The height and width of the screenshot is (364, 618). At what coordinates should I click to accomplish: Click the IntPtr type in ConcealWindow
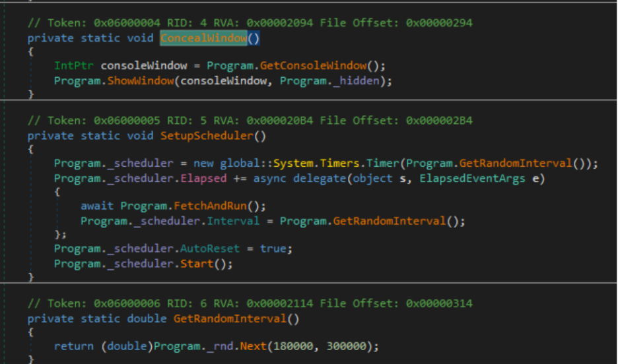74,65
